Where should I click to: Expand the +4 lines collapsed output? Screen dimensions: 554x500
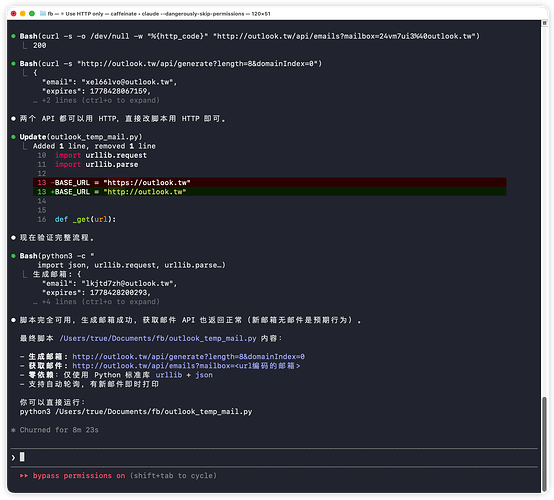pos(100,302)
